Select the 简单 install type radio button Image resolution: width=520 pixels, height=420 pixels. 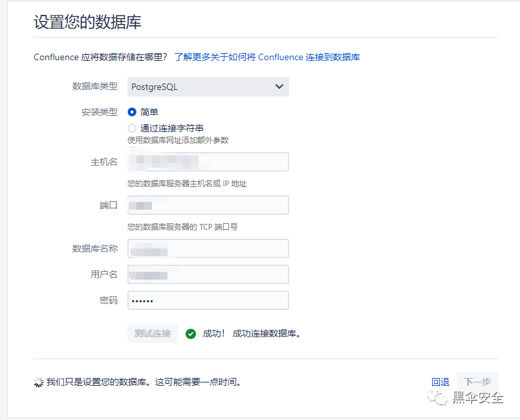click(x=132, y=112)
